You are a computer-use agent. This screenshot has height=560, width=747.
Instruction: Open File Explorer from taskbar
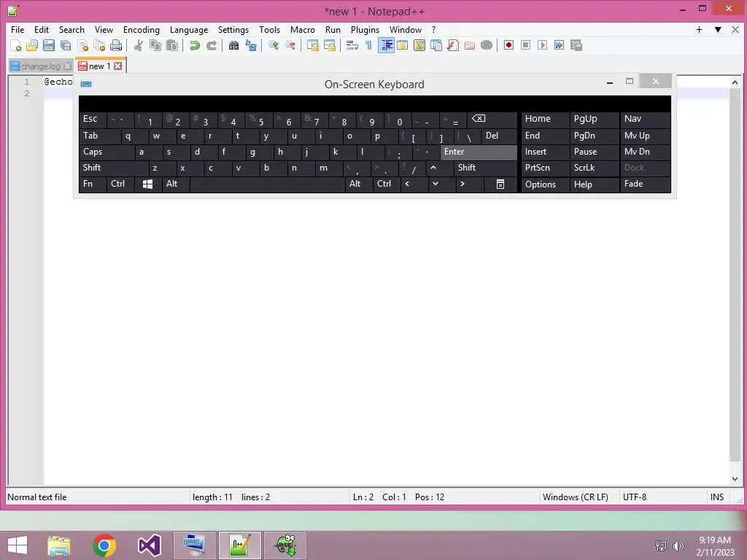tap(59, 545)
